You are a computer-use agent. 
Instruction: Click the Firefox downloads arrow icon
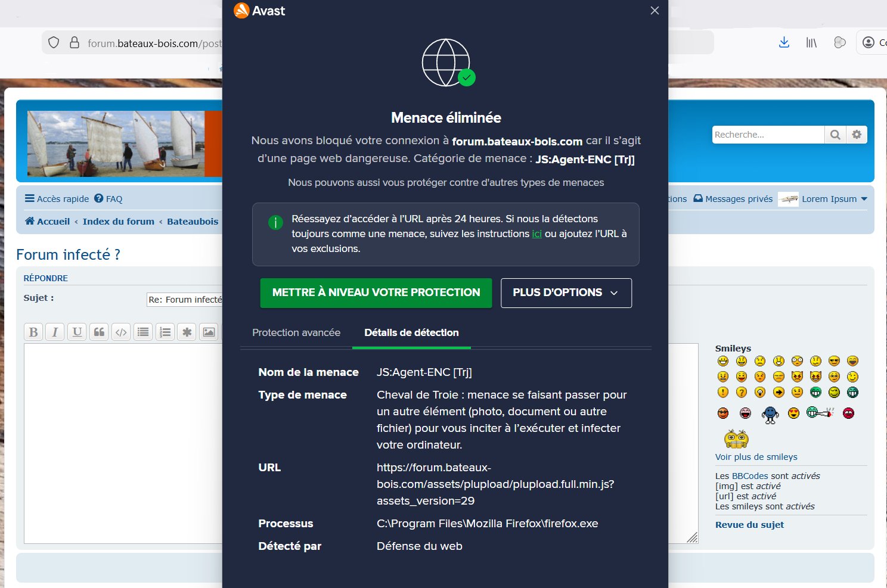784,42
